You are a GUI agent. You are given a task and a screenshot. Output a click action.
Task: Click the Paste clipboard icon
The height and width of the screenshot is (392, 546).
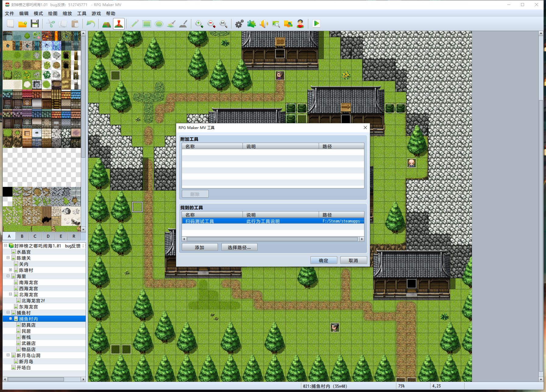[75, 24]
